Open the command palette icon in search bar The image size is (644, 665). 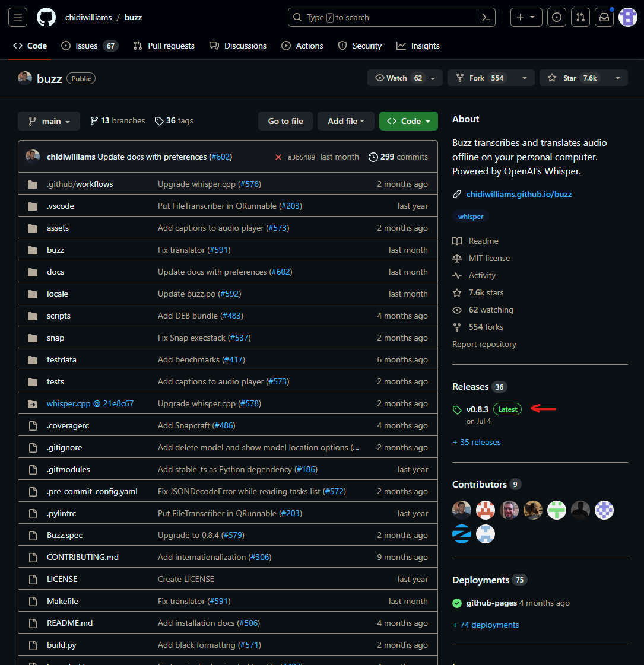click(486, 17)
